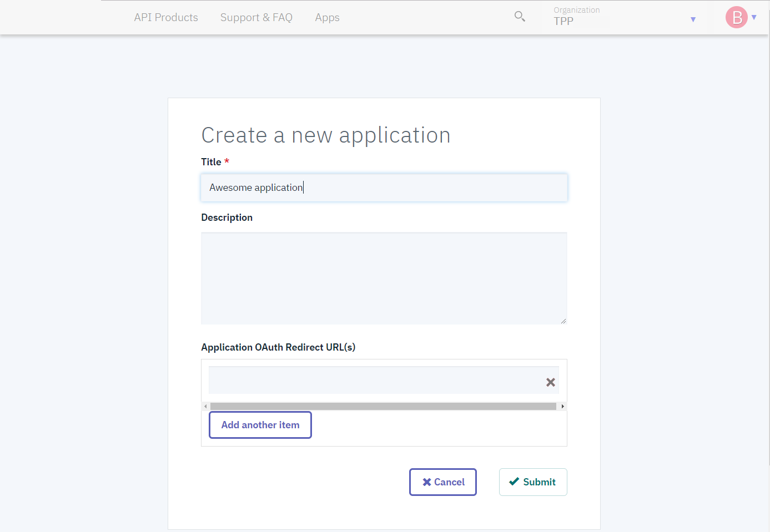Select the Title field showing Awesome application
The height and width of the screenshot is (532, 770).
[x=384, y=188]
